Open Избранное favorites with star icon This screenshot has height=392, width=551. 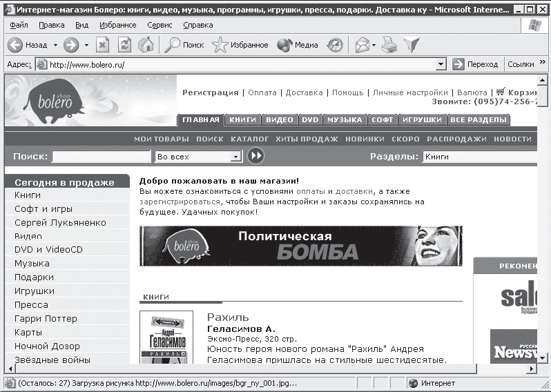click(240, 45)
